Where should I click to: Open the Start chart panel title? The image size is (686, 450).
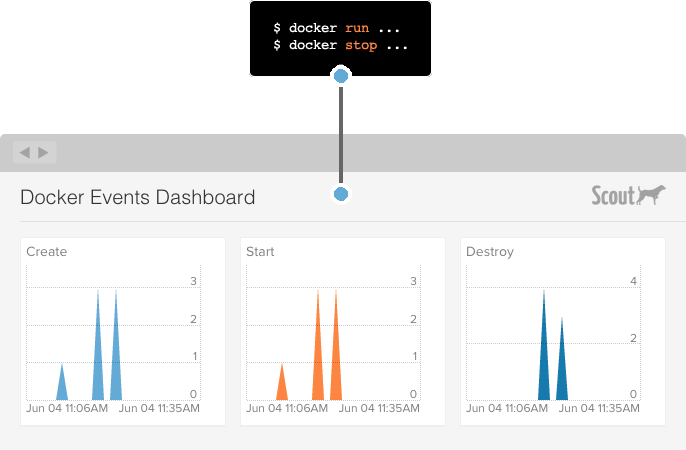point(260,251)
